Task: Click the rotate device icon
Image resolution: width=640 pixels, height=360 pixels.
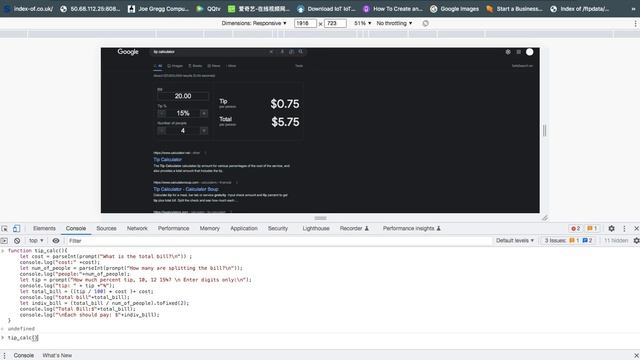Action: point(425,23)
